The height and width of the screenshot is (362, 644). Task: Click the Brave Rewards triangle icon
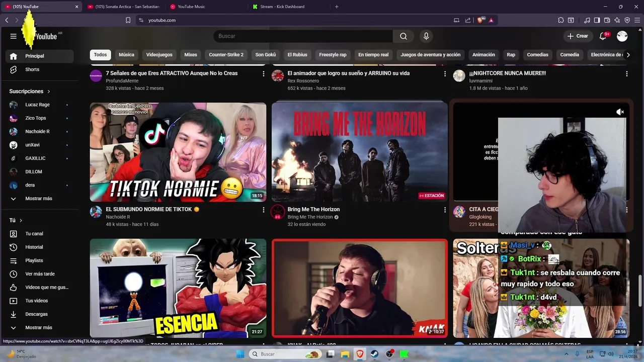(x=491, y=20)
